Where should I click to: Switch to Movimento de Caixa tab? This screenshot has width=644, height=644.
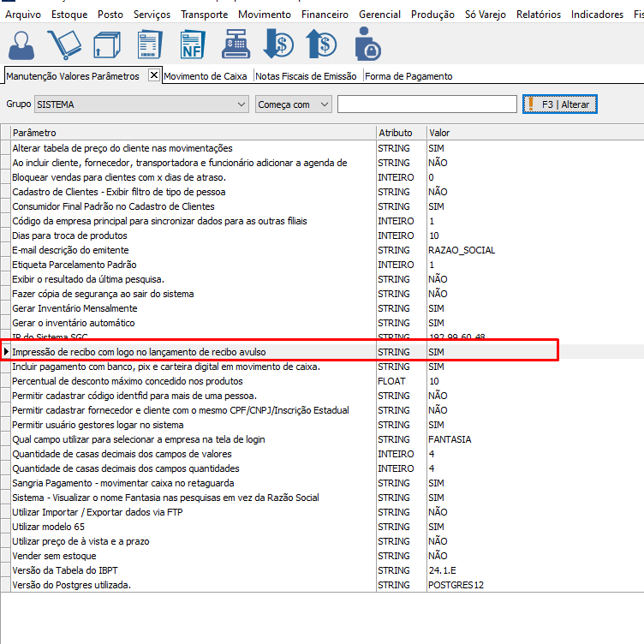point(206,76)
